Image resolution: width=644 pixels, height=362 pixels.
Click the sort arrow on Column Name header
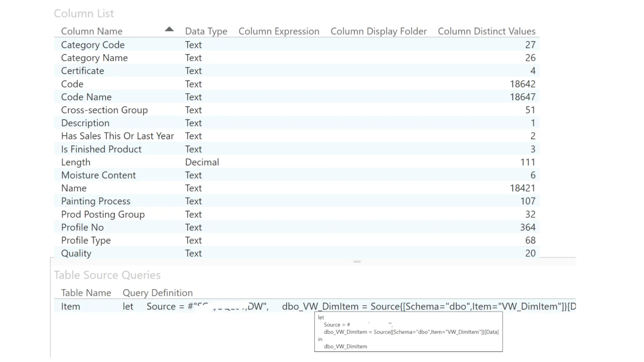[169, 29]
